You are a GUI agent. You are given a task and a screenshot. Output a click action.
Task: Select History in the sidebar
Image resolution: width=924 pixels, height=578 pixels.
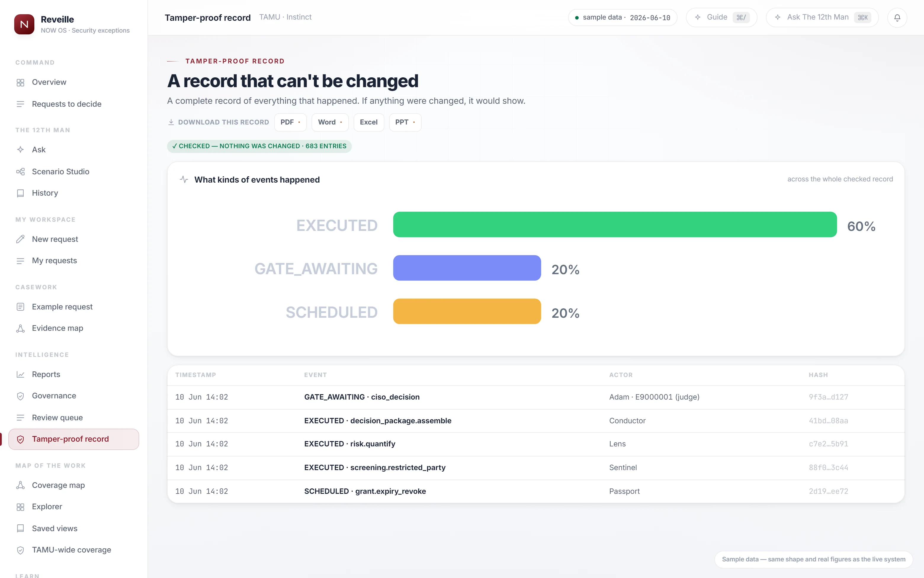74,193
